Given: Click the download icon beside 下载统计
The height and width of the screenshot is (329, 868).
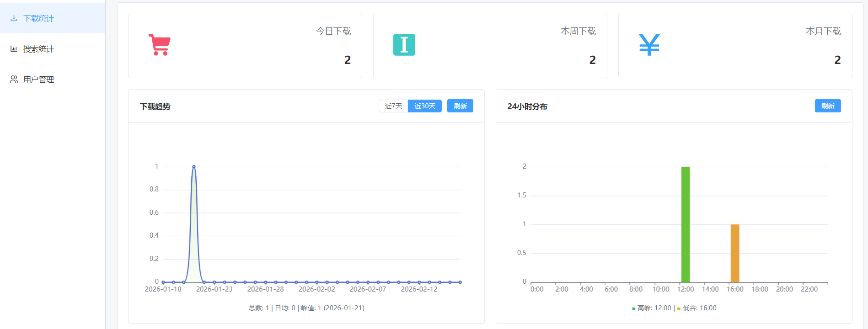Looking at the screenshot, I should [14, 18].
